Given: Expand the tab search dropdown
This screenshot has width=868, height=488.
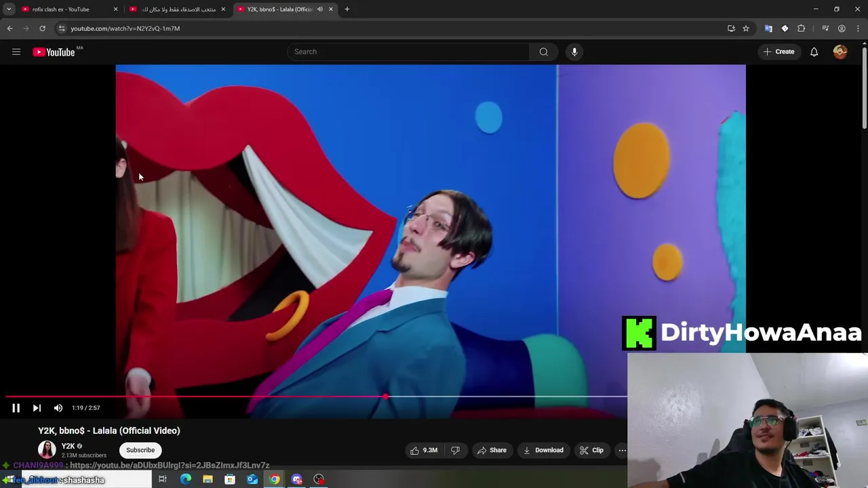Looking at the screenshot, I should [x=9, y=9].
